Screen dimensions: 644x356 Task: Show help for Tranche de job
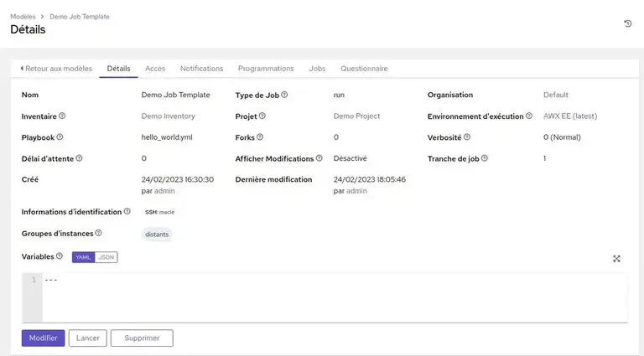click(x=485, y=158)
